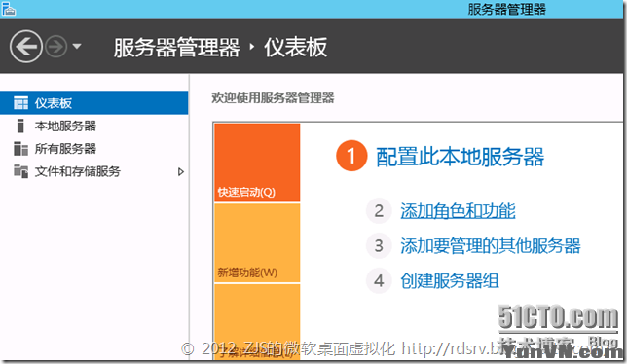627x364 pixels.
Task: Click the Server Manager title bar icon
Action: pos(8,9)
